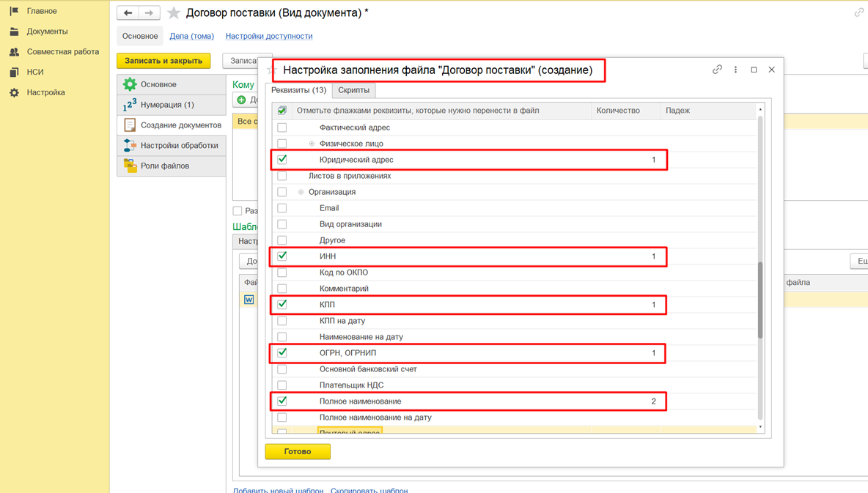The image size is (868, 493).
Task: Uncheck the ИНН checkbox
Action: [282, 256]
